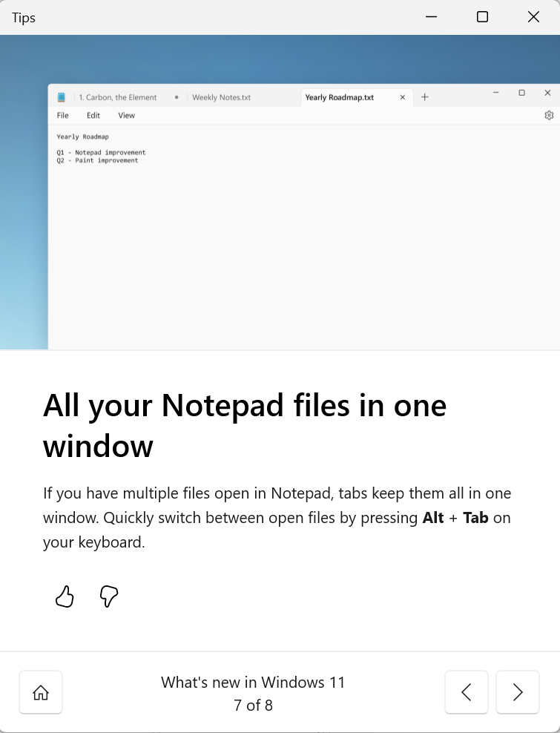Image resolution: width=560 pixels, height=733 pixels.
Task: Click the illustrated Notepad close icon
Action: [547, 93]
